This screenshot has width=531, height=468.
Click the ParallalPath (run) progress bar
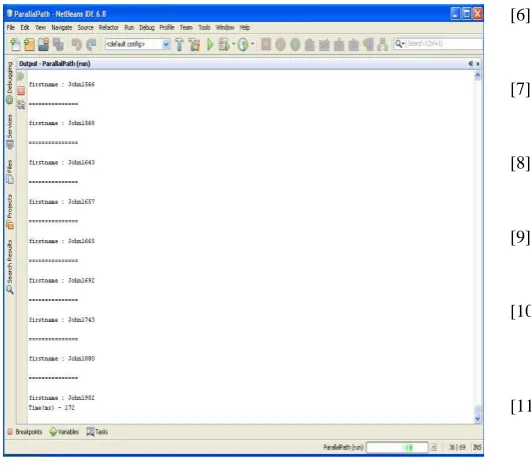pos(397,447)
